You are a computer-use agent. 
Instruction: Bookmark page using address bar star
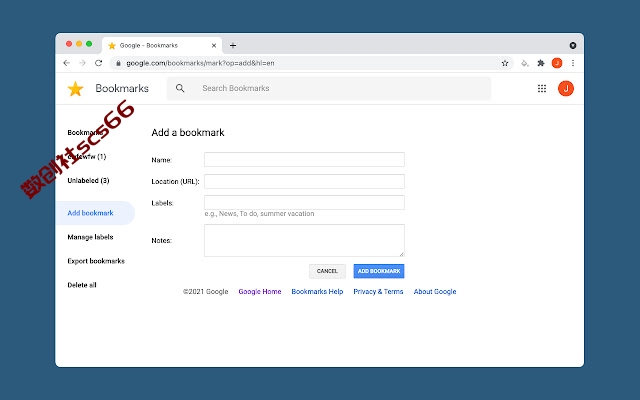505,63
